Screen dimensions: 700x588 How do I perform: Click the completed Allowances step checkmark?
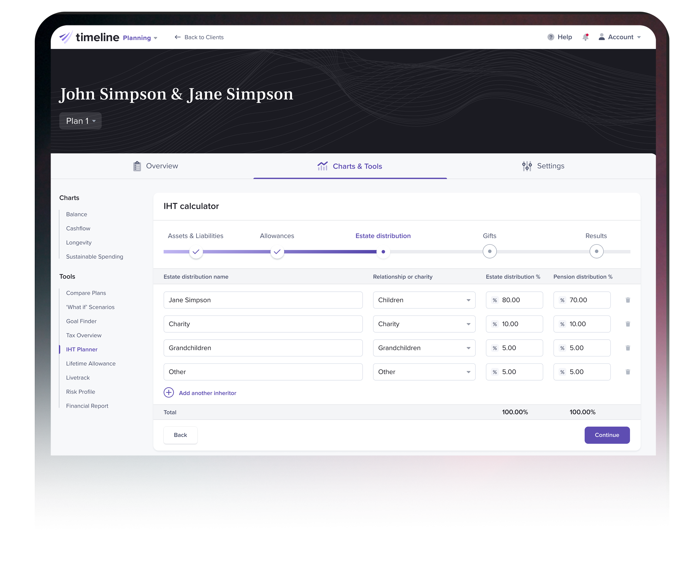(277, 251)
